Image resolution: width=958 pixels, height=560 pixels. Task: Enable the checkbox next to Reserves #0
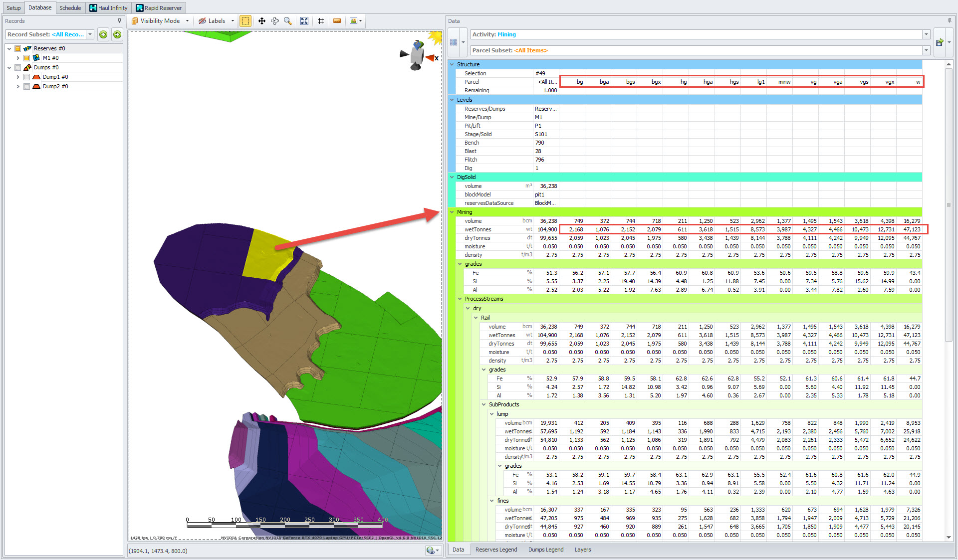click(x=18, y=48)
